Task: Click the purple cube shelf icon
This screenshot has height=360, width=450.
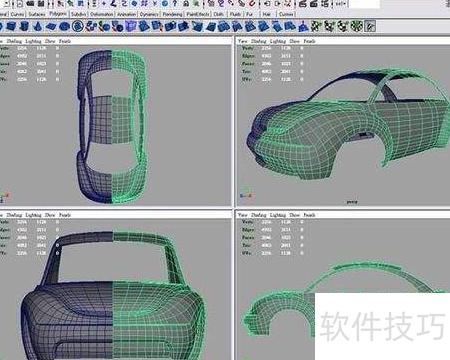Action: [131, 26]
